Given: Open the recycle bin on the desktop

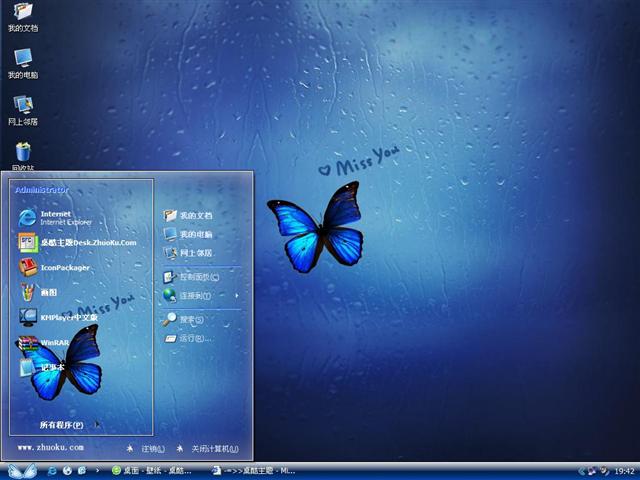Looking at the screenshot, I should pyautogui.click(x=23, y=156).
